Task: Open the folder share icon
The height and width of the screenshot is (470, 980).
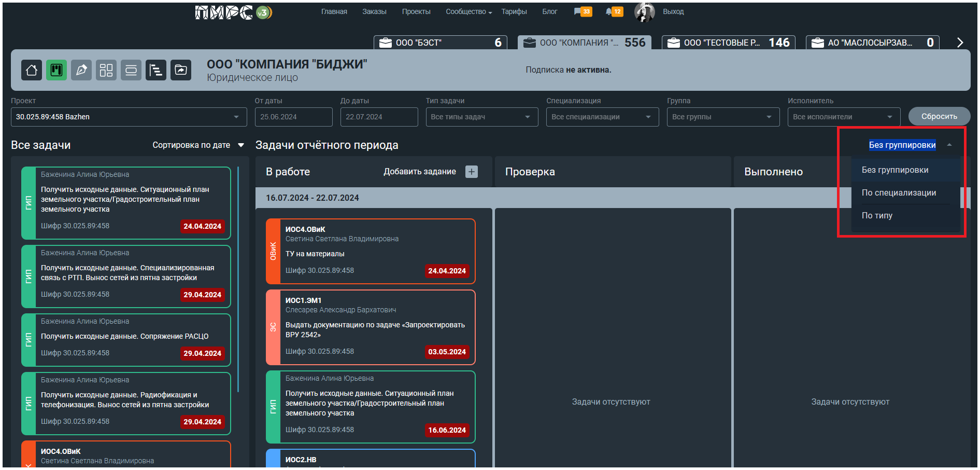Action: 181,70
